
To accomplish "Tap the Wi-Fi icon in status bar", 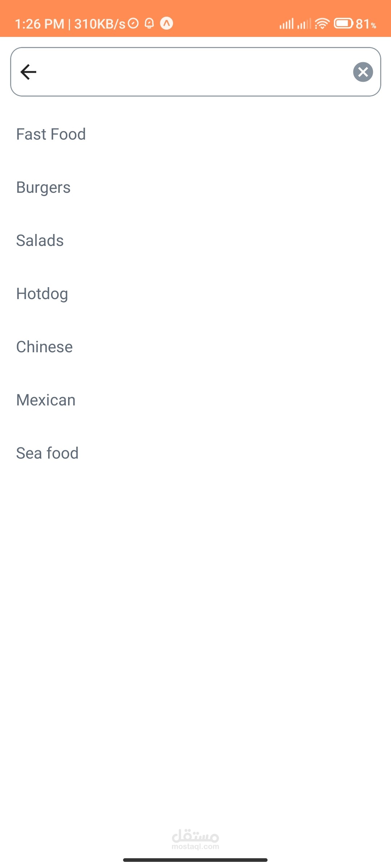I will [x=321, y=24].
